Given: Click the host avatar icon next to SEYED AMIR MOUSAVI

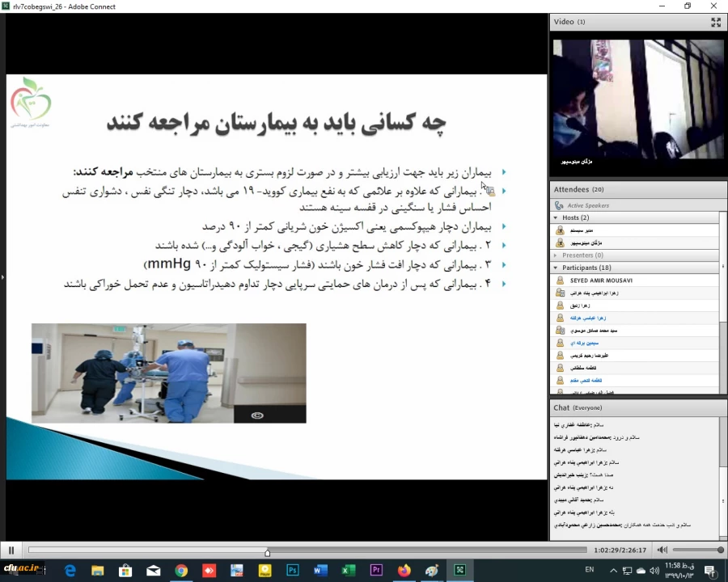Looking at the screenshot, I should pos(561,280).
